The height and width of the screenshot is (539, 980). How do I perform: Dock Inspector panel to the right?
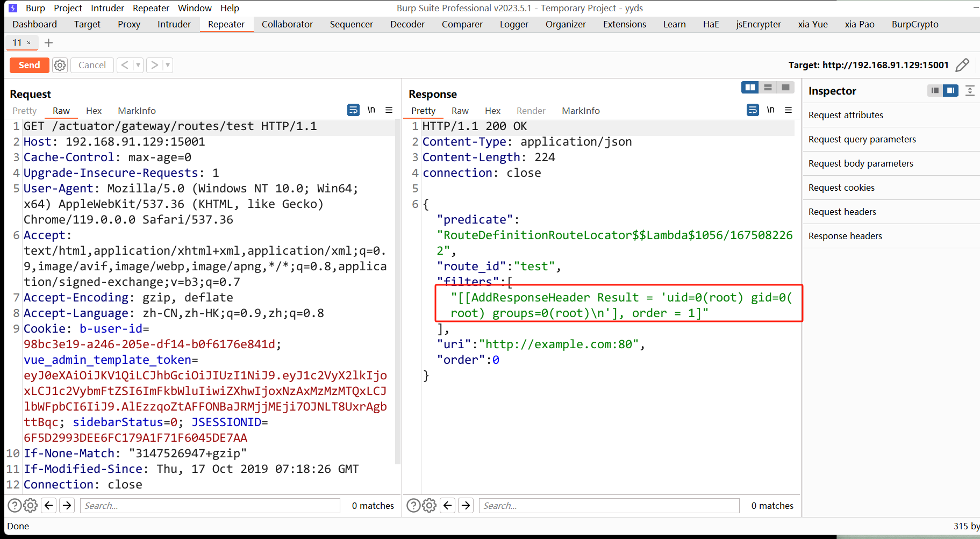(951, 90)
